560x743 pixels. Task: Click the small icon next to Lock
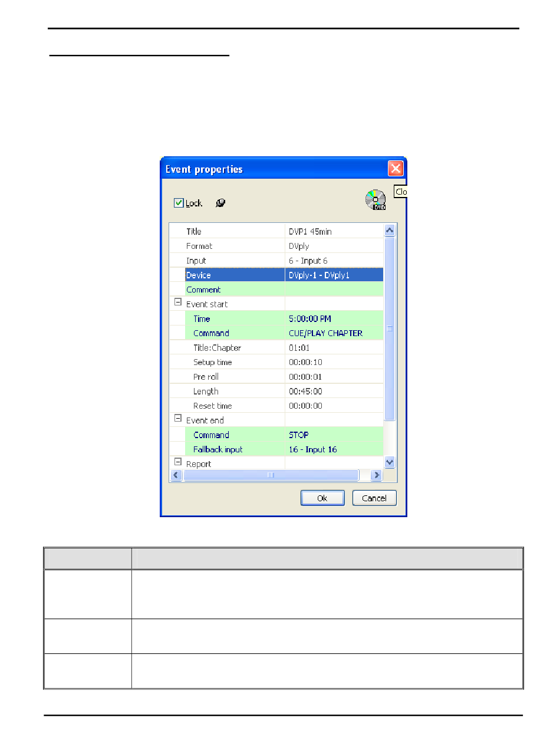point(220,203)
